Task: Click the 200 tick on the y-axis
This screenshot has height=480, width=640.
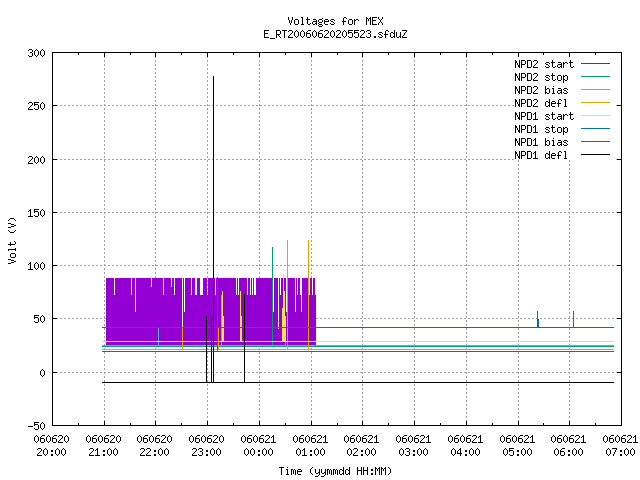Action: (x=36, y=160)
